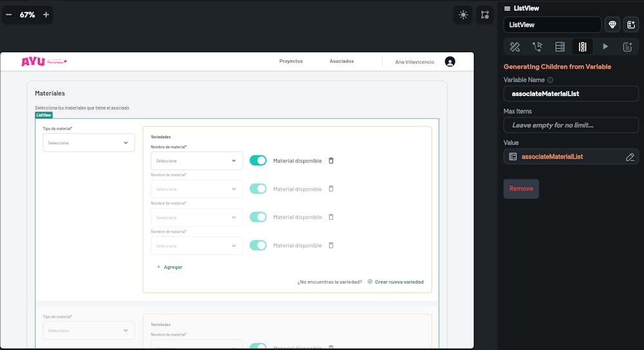The width and height of the screenshot is (644, 350).
Task: Click the ListView widget name field
Action: pyautogui.click(x=553, y=24)
